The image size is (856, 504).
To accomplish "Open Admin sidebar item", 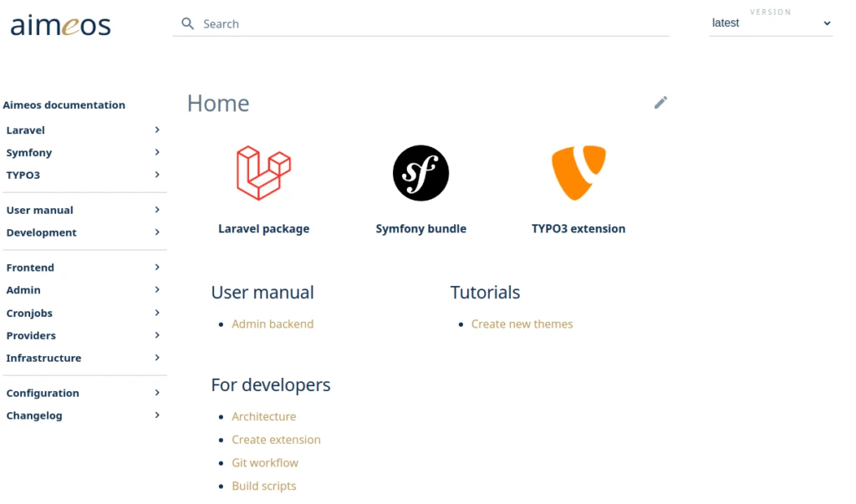I will [23, 290].
